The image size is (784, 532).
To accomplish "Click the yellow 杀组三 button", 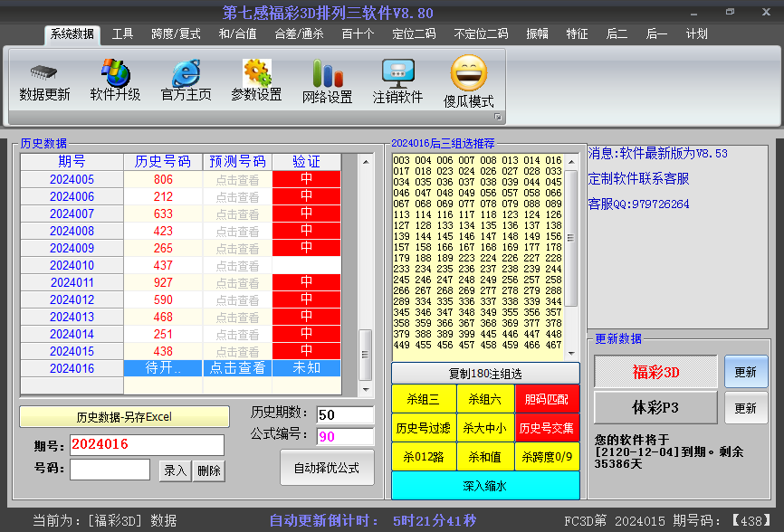I will point(423,399).
